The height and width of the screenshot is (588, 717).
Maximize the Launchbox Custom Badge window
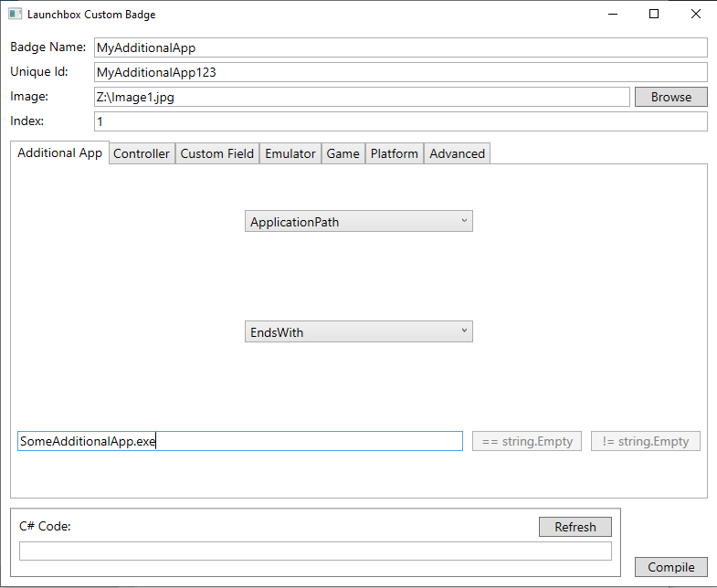point(654,15)
